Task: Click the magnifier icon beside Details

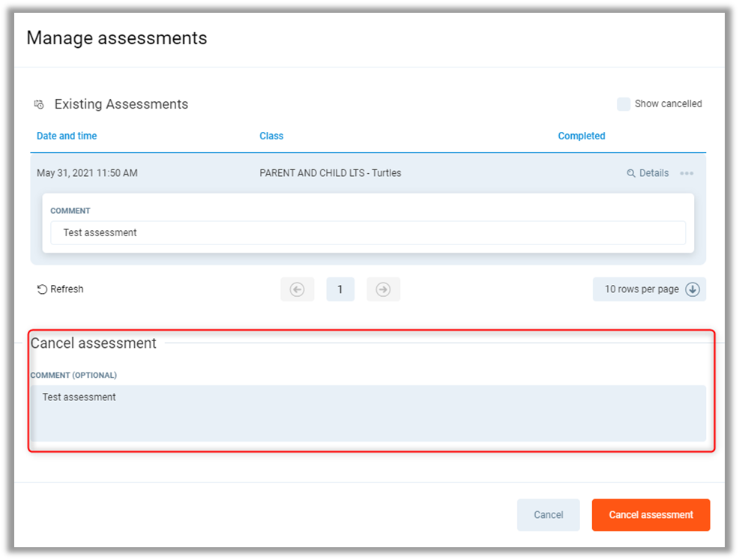Action: 631,173
